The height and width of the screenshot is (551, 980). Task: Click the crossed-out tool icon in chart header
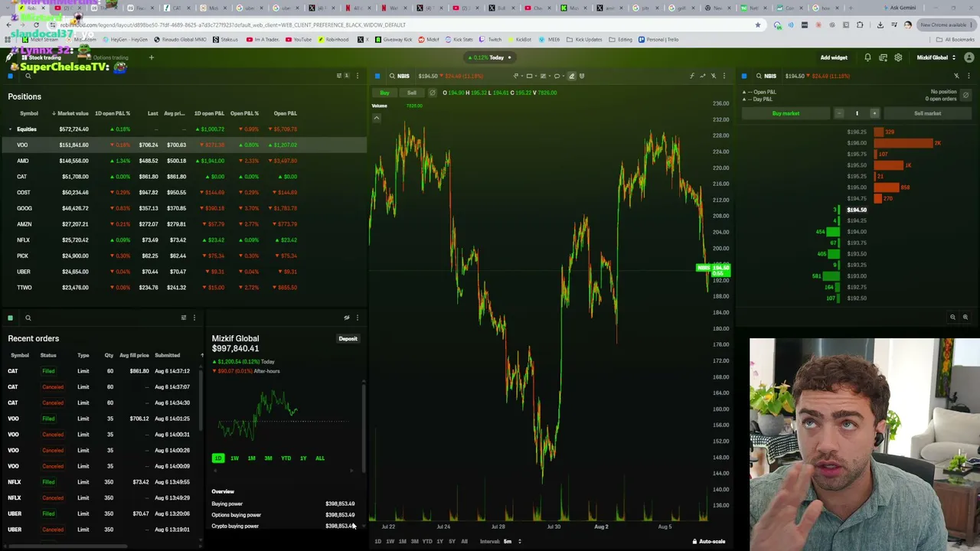coord(713,76)
